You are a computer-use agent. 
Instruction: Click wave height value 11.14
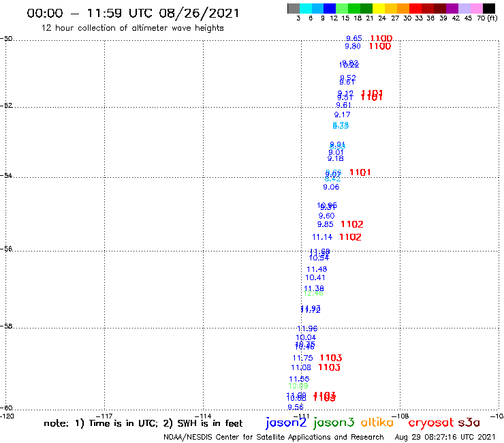point(322,237)
